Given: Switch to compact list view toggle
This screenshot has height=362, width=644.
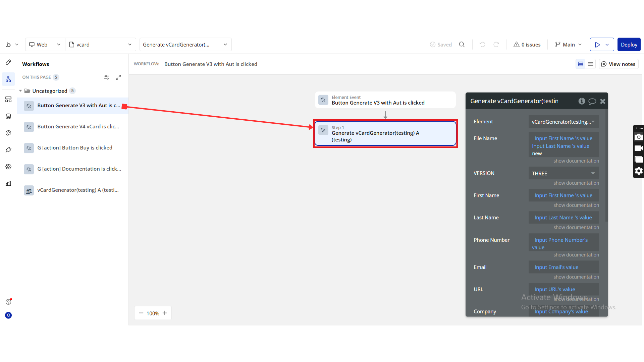Looking at the screenshot, I should tap(591, 64).
